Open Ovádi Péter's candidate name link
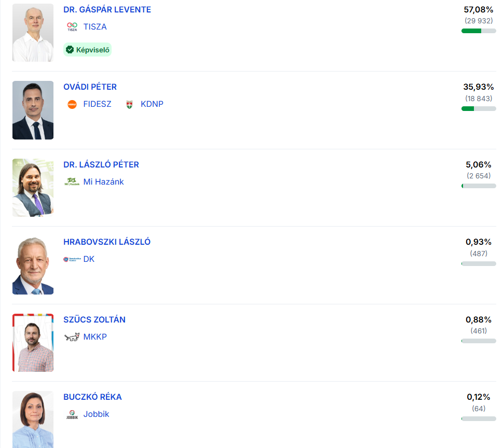The height and width of the screenshot is (448, 503). 90,87
